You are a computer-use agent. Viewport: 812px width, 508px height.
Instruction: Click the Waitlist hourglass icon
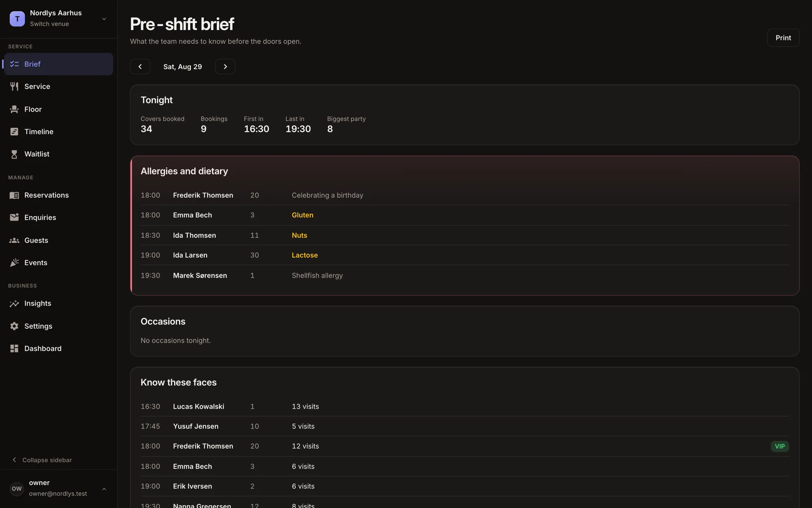[x=14, y=154]
